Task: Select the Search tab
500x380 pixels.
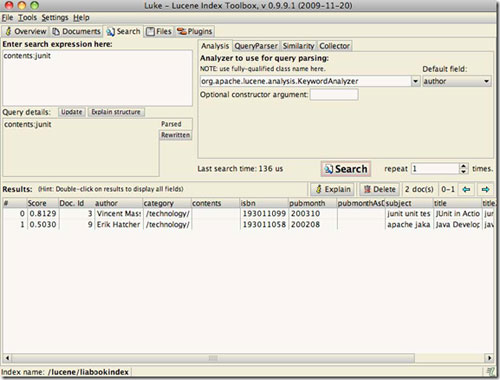Action: (x=123, y=31)
